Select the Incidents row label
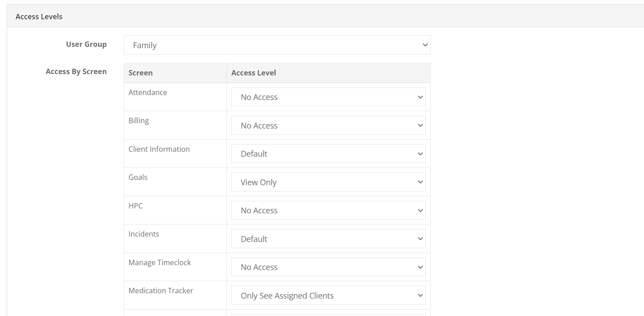Viewport: 644px width, 316px height. [144, 234]
